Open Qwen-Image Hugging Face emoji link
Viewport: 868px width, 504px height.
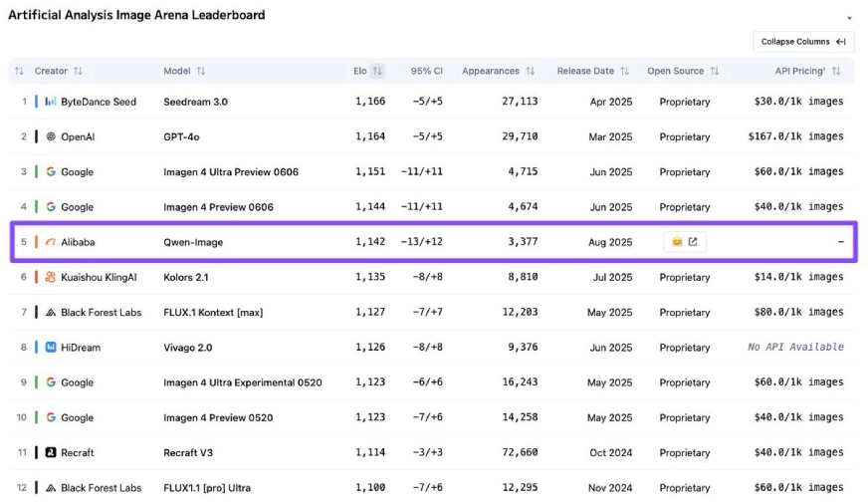(x=677, y=241)
